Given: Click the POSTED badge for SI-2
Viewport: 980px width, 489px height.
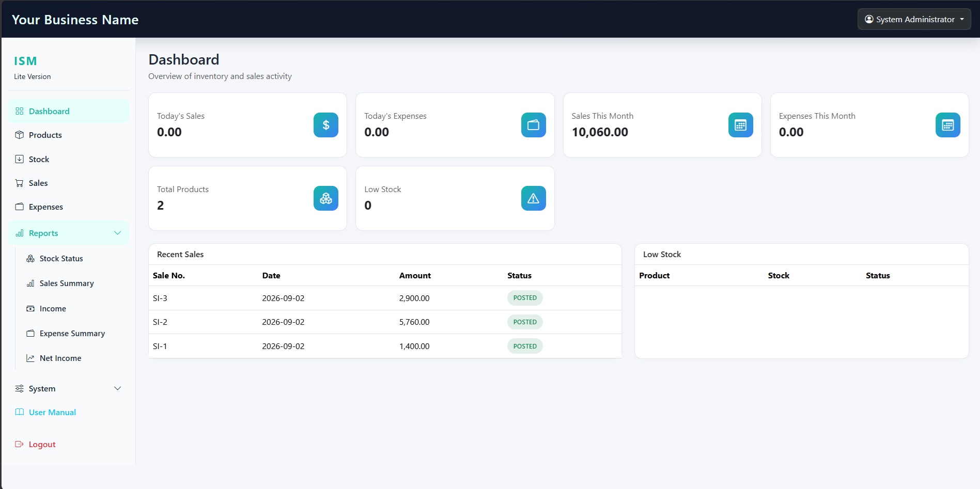Looking at the screenshot, I should tap(525, 322).
